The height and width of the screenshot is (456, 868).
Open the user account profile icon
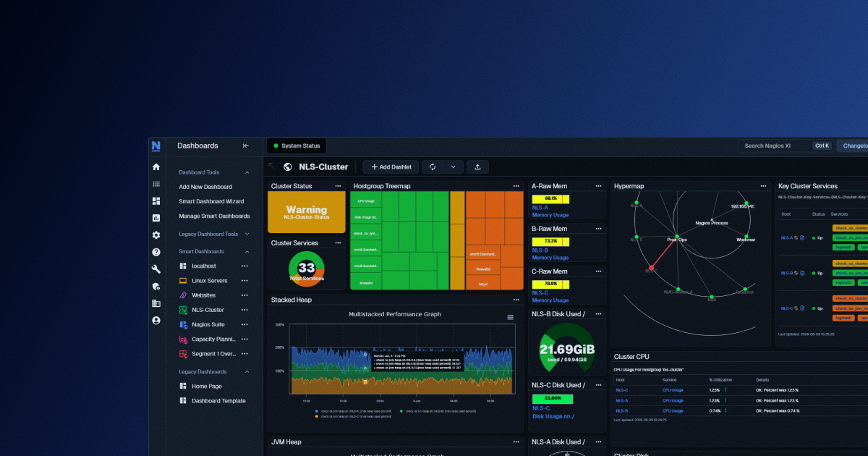pyautogui.click(x=156, y=320)
